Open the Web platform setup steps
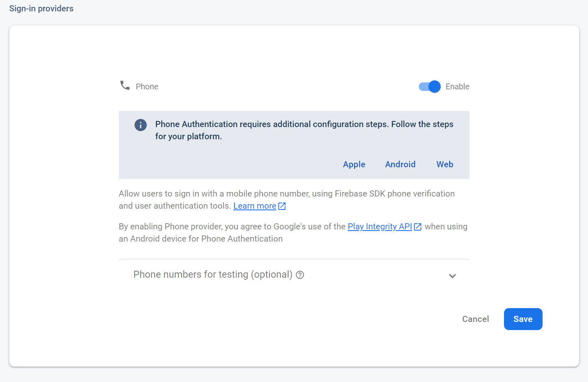This screenshot has width=588, height=382. coord(445,164)
